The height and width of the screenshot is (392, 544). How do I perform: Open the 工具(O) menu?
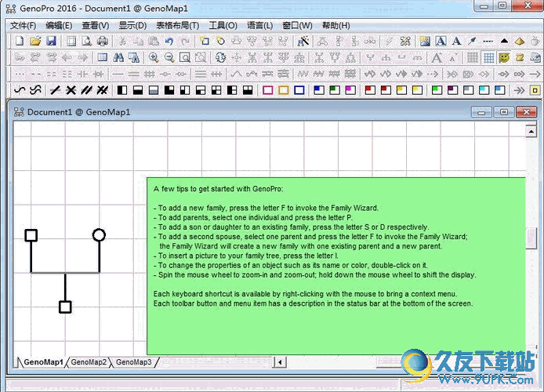223,26
